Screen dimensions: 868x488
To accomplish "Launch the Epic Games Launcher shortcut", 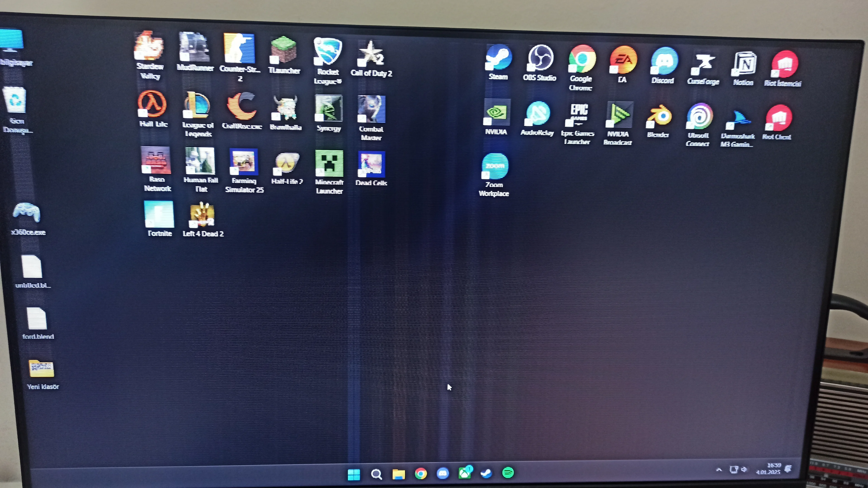I will (x=579, y=115).
